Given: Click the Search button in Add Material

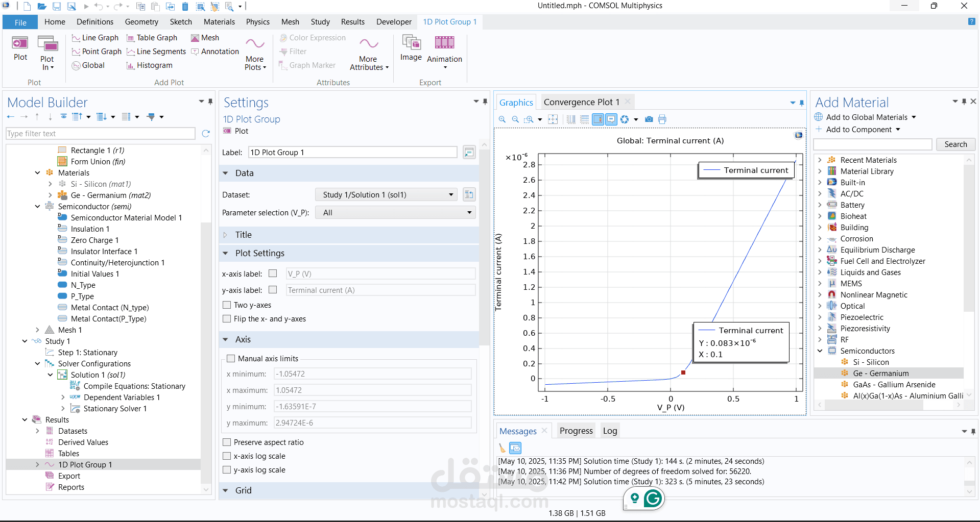Looking at the screenshot, I should (x=955, y=144).
